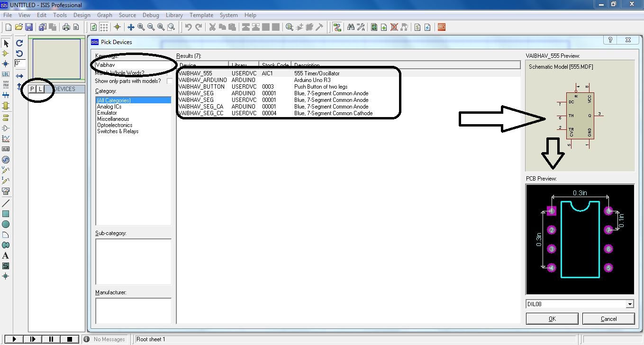Start simulation with the Play button

pos(14,339)
